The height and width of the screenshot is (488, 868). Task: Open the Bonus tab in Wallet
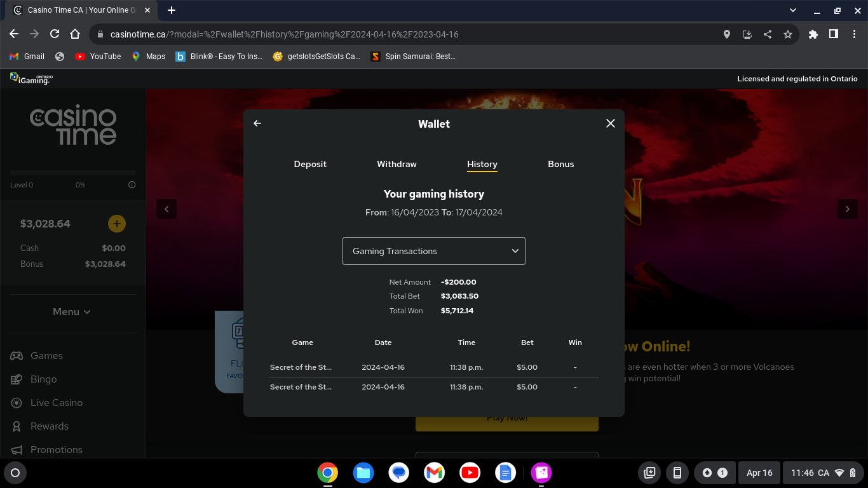coord(560,164)
